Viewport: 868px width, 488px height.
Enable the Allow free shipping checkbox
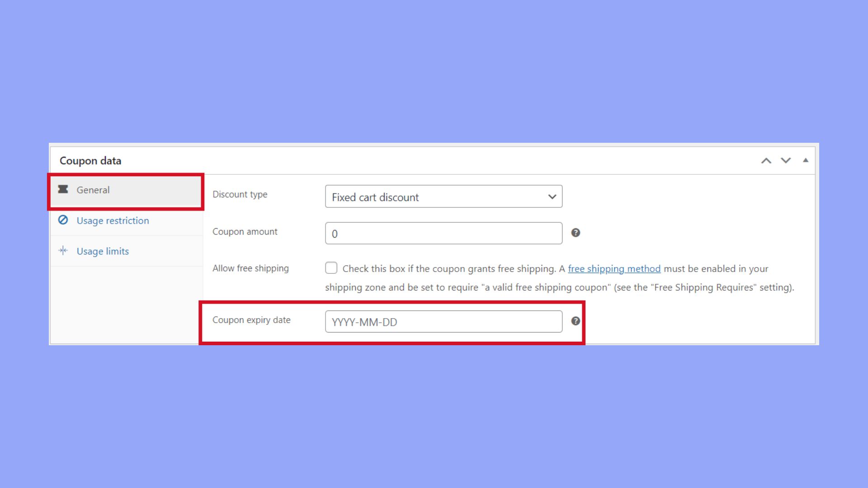(x=331, y=267)
